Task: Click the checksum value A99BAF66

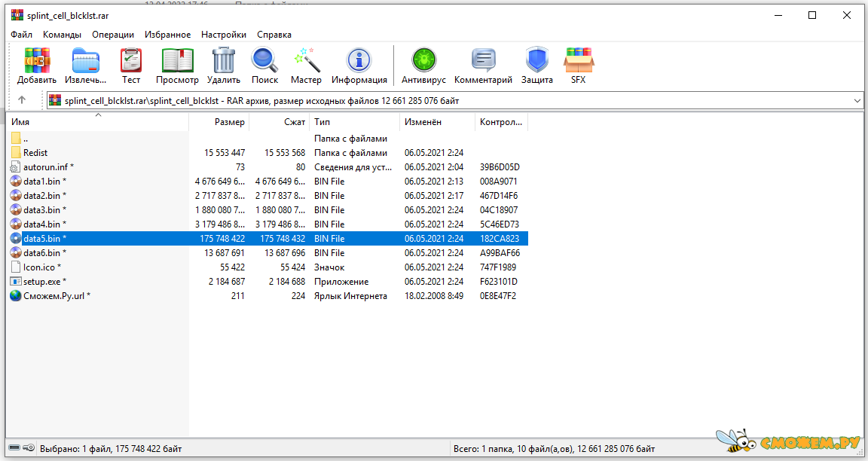Action: (500, 253)
